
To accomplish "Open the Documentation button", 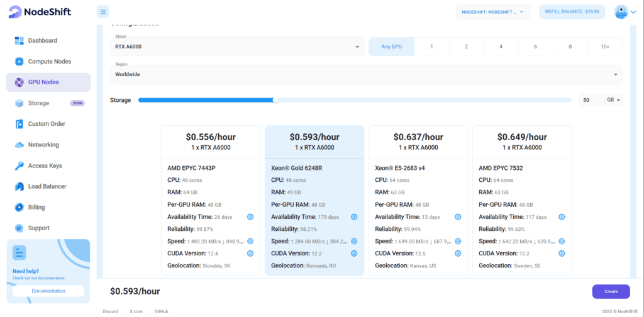I will pos(48,291).
